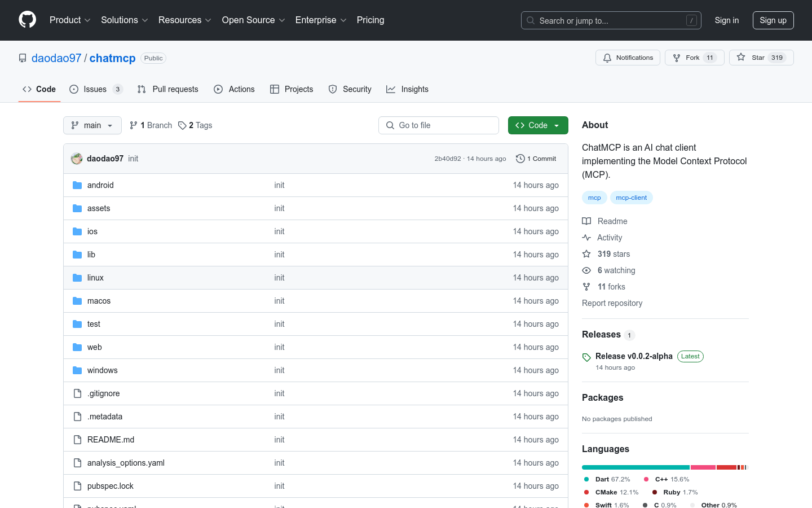This screenshot has height=508, width=812.
Task: Click the android folder icon
Action: (x=77, y=185)
